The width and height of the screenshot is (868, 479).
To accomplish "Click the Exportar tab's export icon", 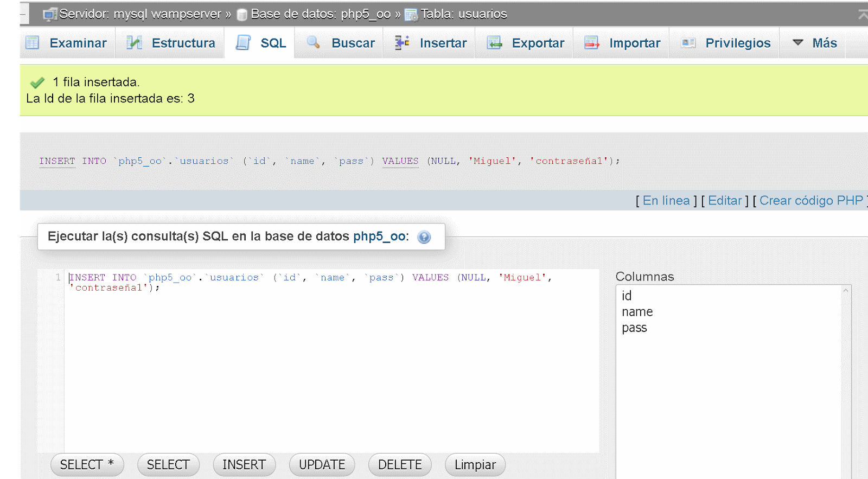I will (x=494, y=43).
